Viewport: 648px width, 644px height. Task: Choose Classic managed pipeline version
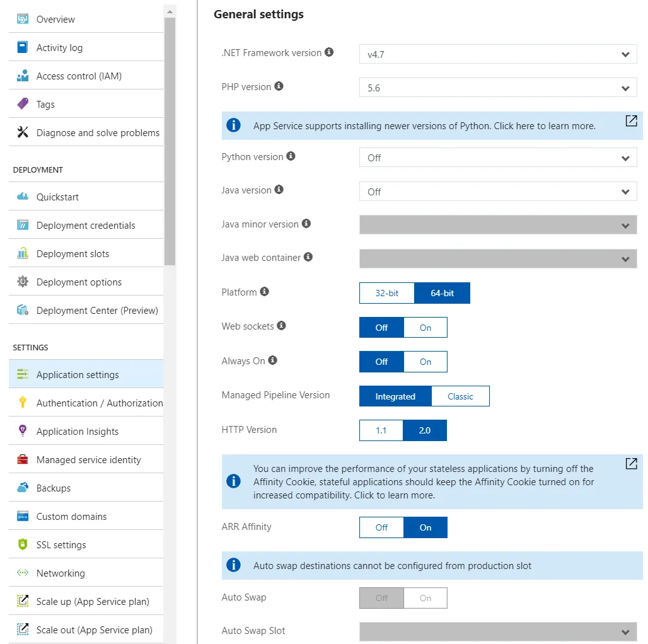pos(460,396)
